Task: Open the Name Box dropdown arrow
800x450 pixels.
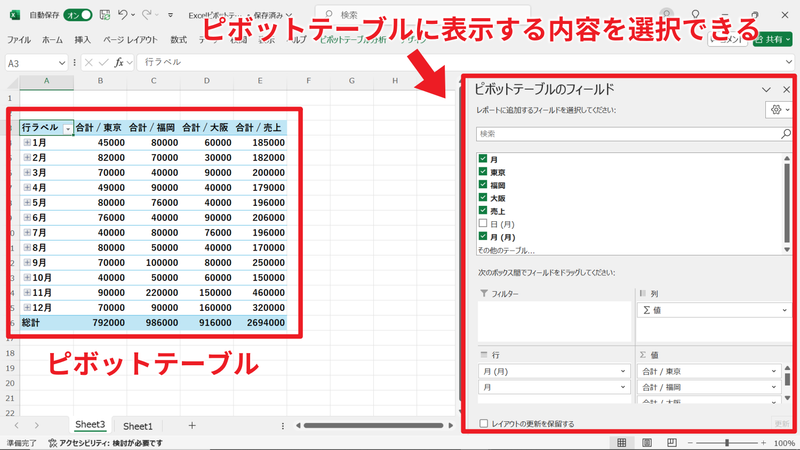Action: 62,63
